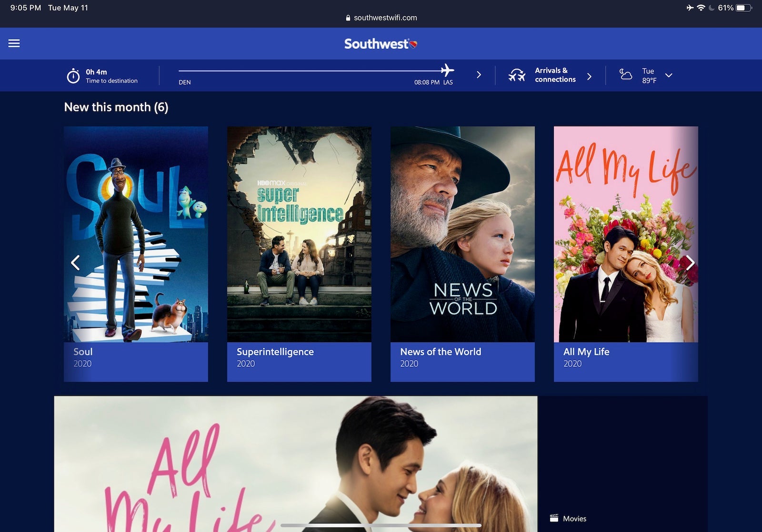This screenshot has height=532, width=762.
Task: Open the Soul movie poster
Action: point(136,234)
